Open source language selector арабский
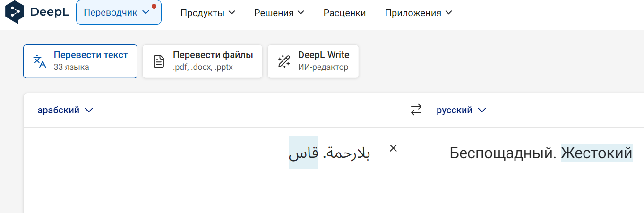 click(x=65, y=110)
